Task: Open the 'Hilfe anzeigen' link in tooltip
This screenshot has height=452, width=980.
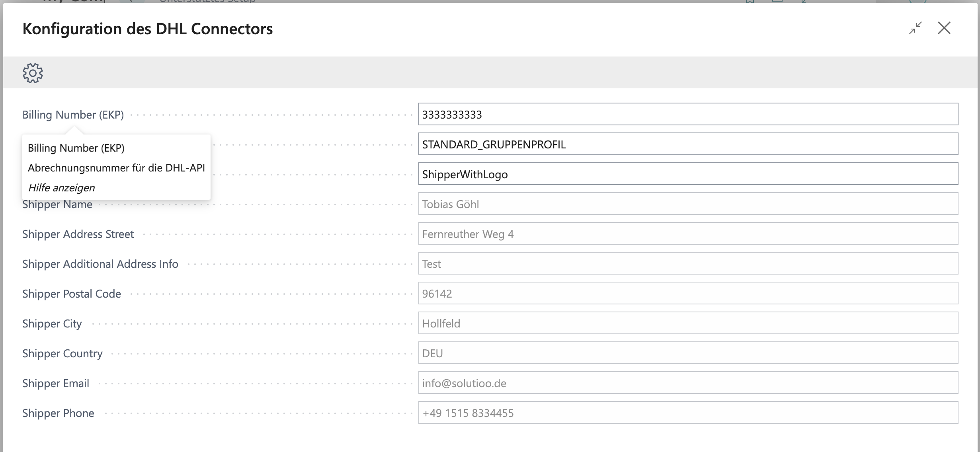Action: pyautogui.click(x=61, y=188)
